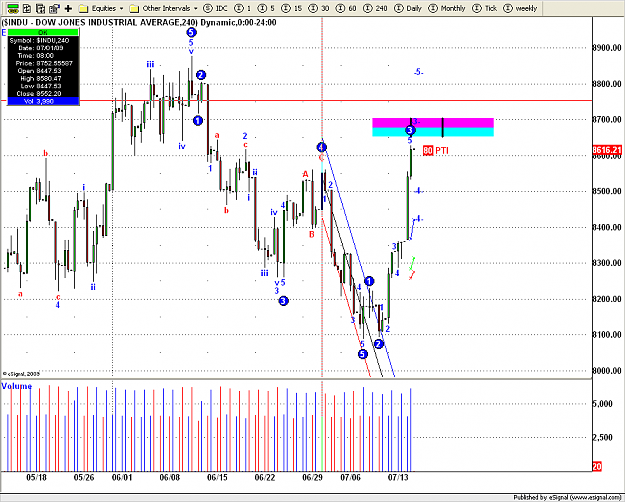Click the blue iii label near June high
This screenshot has width=625, height=502.
pyautogui.click(x=150, y=65)
